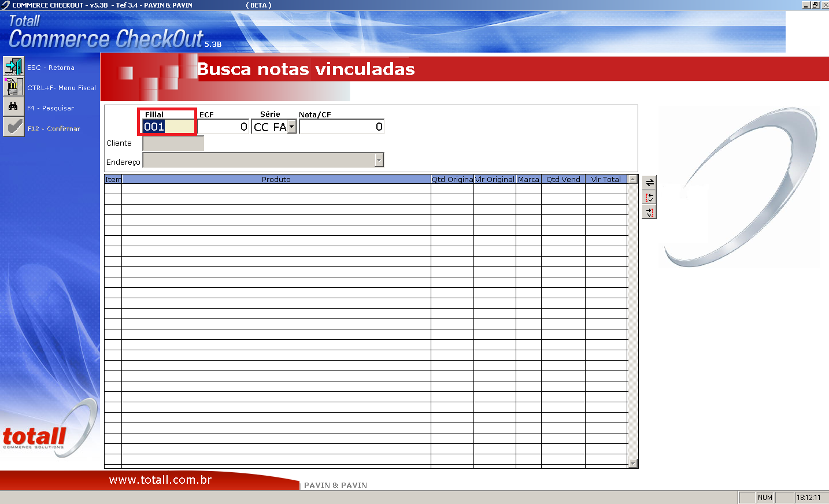Image resolution: width=829 pixels, height=504 pixels.
Task: Click the swap arrows button beside grid
Action: 650,183
